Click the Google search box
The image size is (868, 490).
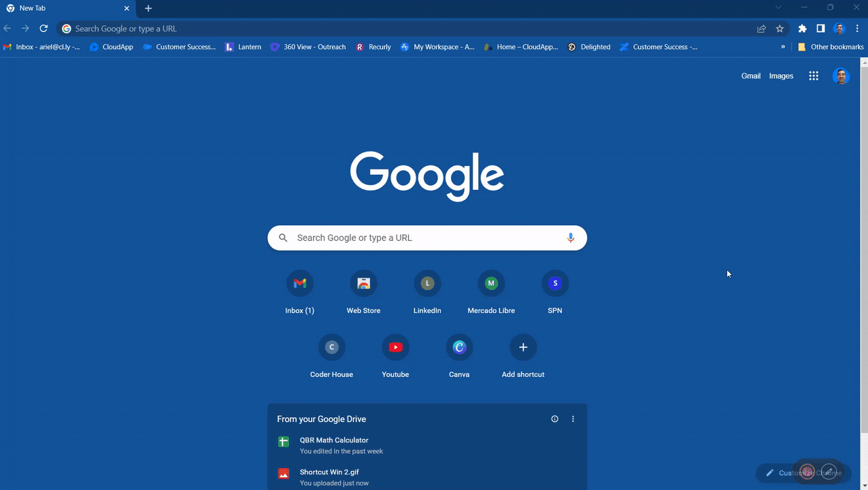427,238
